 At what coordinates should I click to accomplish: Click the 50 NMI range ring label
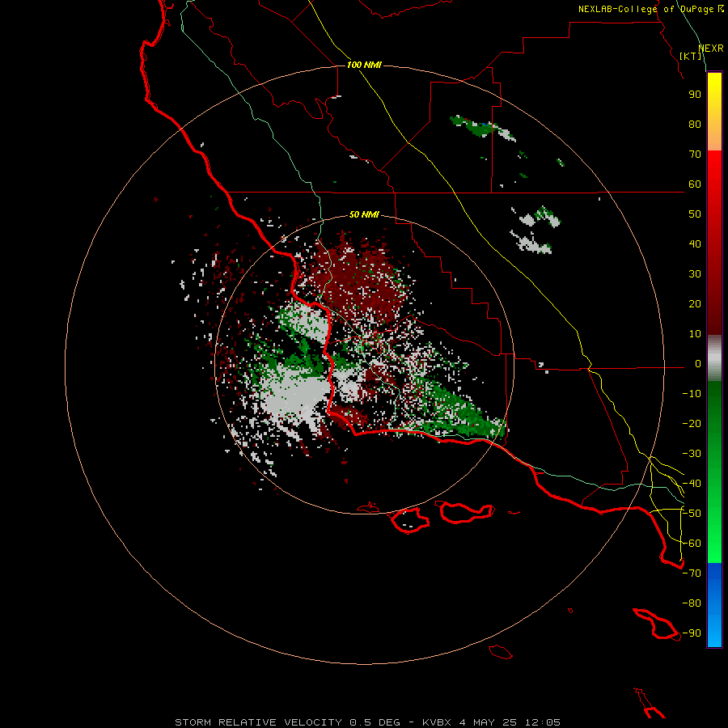(364, 214)
